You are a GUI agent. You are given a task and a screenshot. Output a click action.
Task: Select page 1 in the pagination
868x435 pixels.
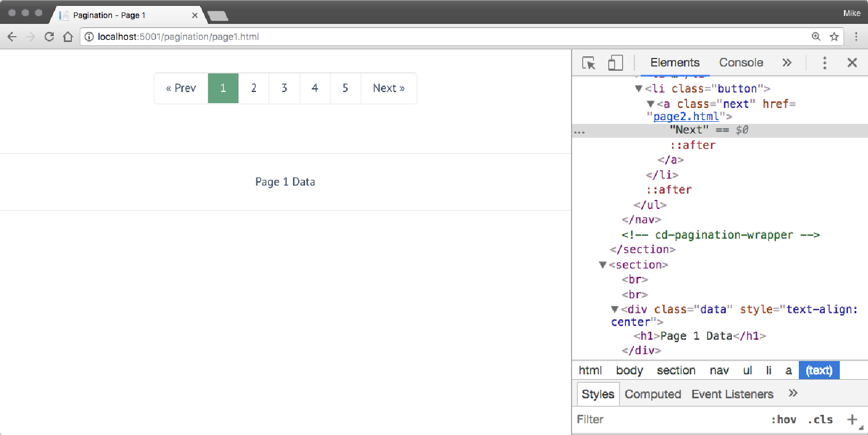point(223,88)
